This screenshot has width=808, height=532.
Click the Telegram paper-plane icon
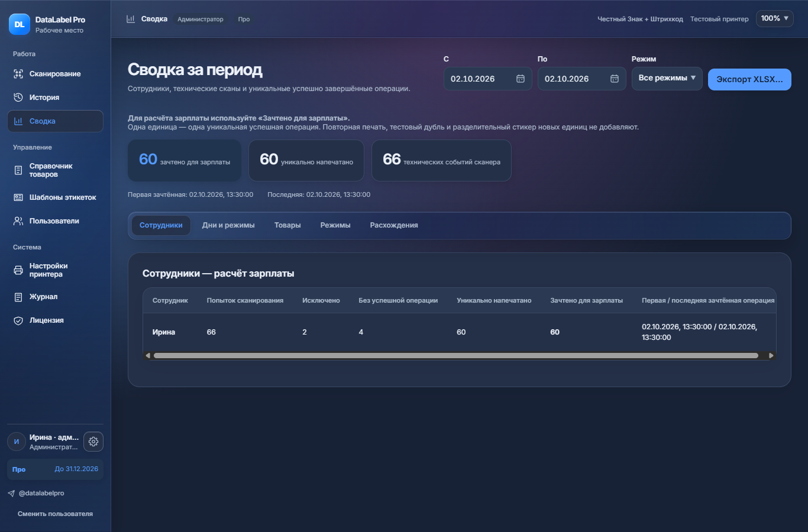coord(11,493)
